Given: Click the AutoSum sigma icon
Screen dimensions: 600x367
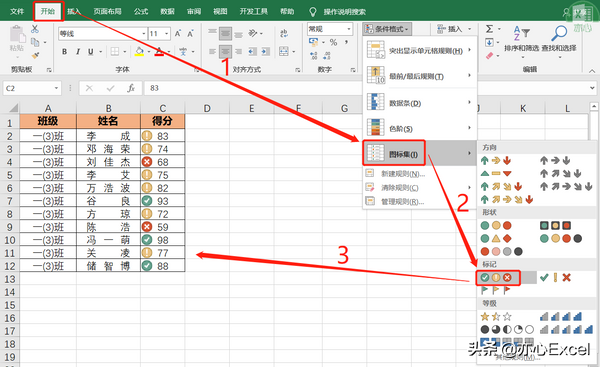Looking at the screenshot, I should (489, 29).
